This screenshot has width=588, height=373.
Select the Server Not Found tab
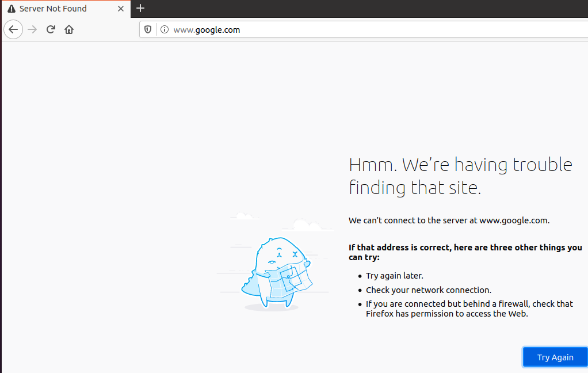(66, 9)
